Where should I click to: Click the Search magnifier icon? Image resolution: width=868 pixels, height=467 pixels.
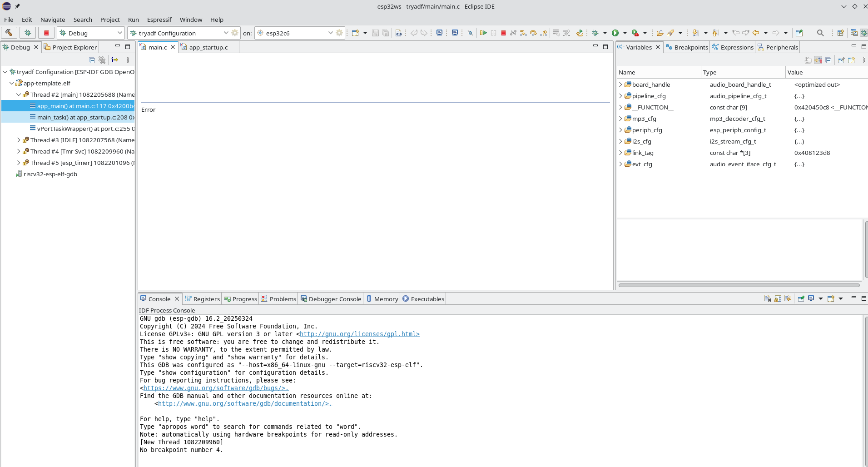click(x=820, y=33)
